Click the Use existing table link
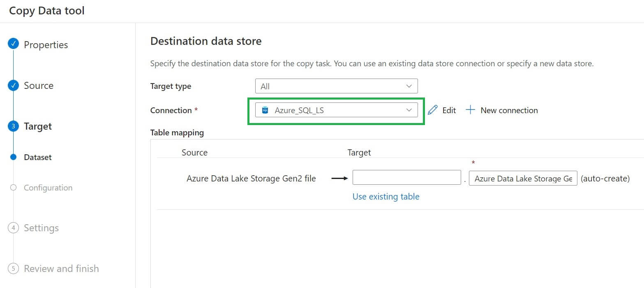644x288 pixels. tap(386, 197)
